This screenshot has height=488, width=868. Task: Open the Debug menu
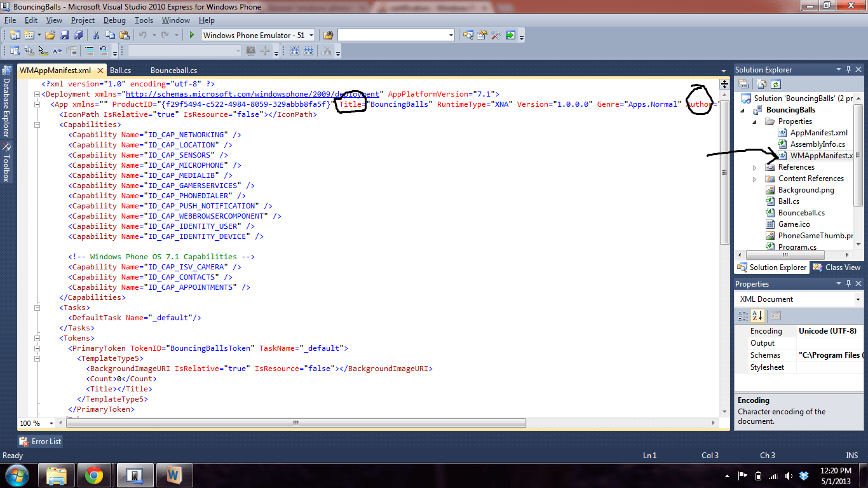[114, 20]
